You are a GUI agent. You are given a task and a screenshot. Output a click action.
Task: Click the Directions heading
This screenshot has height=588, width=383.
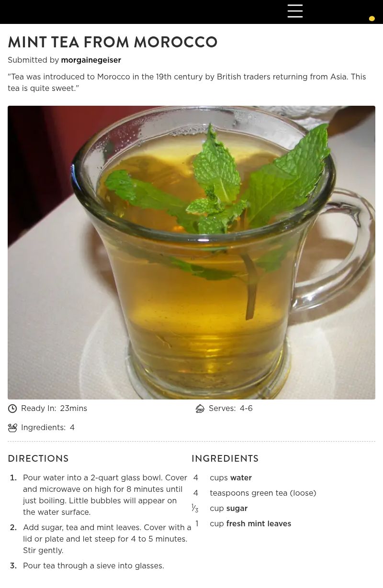pos(38,458)
